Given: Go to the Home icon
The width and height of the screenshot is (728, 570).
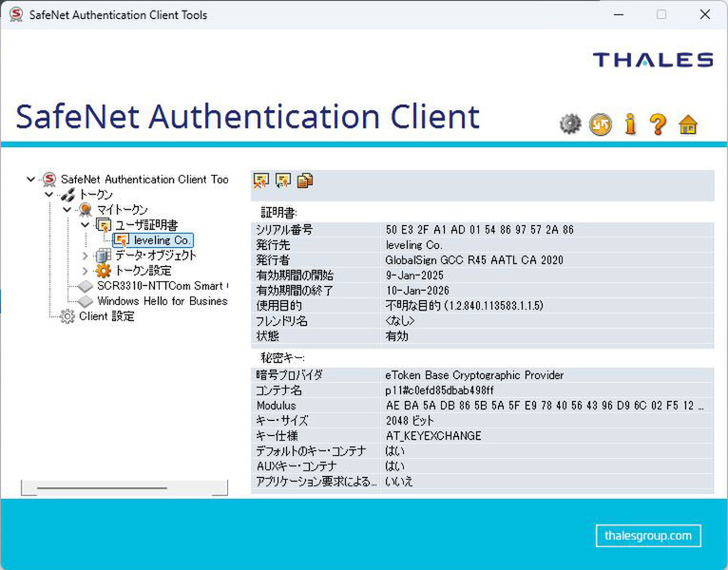Looking at the screenshot, I should (687, 124).
